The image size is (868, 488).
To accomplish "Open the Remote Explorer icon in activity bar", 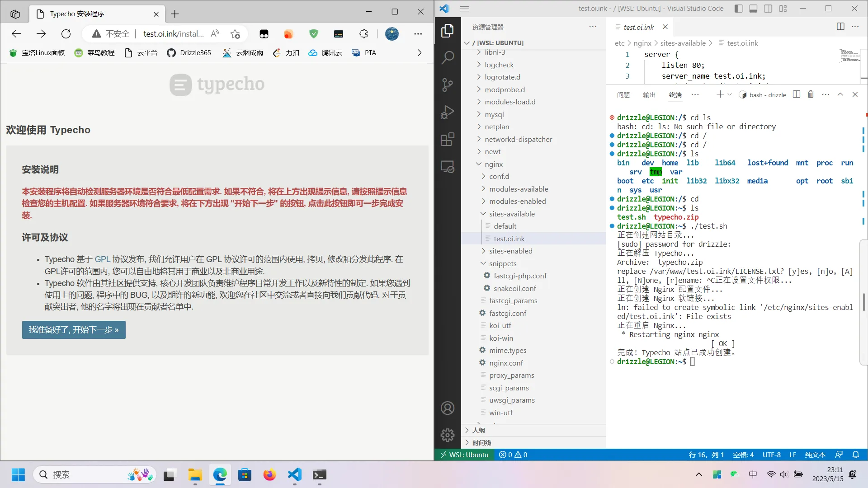I will (x=448, y=167).
